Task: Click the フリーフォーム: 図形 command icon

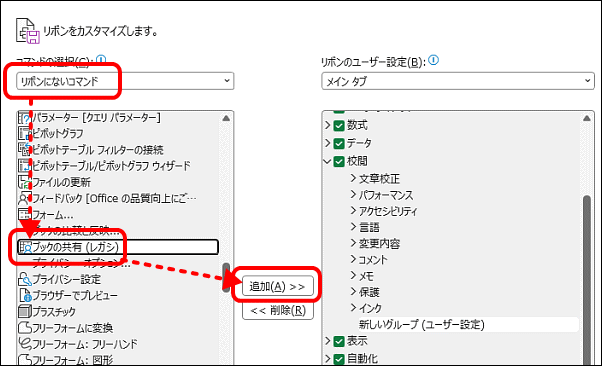Action: (25, 359)
